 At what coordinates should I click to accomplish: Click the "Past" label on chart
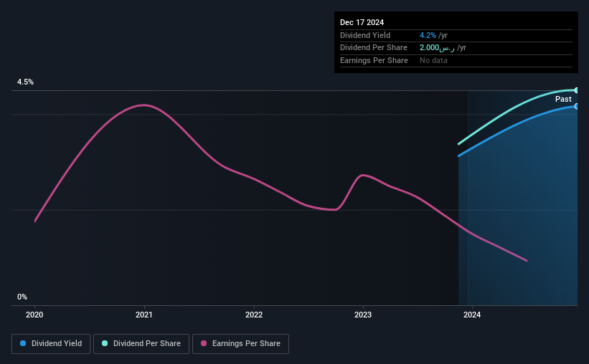(563, 100)
